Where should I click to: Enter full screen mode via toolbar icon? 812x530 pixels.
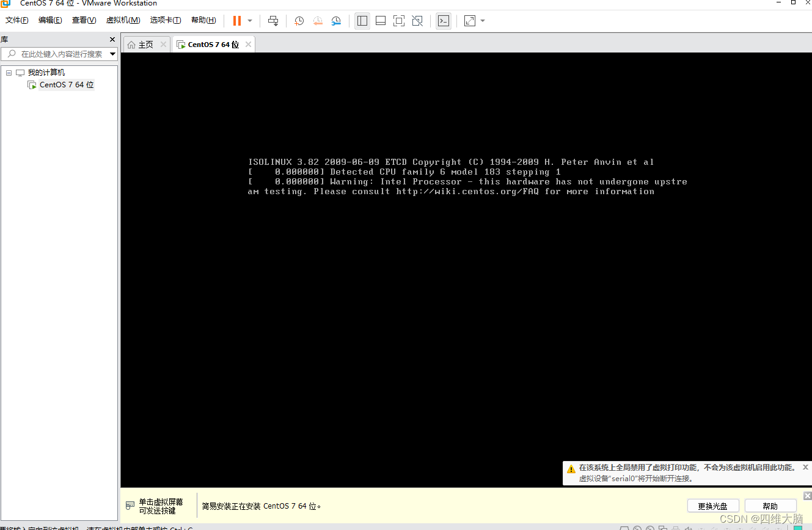click(398, 20)
